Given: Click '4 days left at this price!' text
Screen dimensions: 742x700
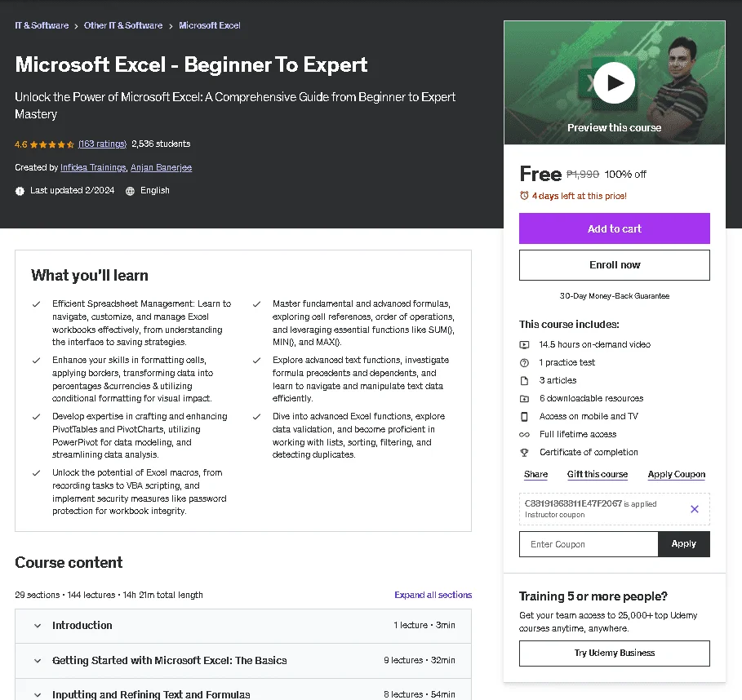Looking at the screenshot, I should pyautogui.click(x=580, y=196).
